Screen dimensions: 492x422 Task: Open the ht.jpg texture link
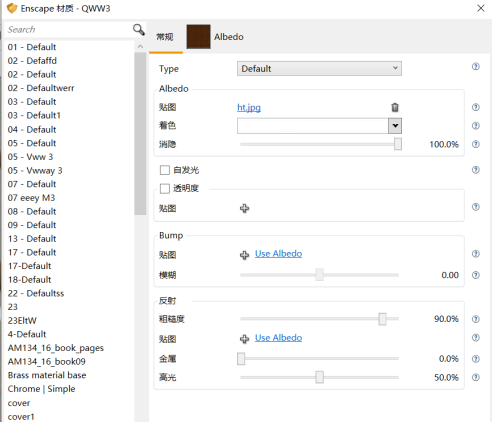(x=249, y=107)
